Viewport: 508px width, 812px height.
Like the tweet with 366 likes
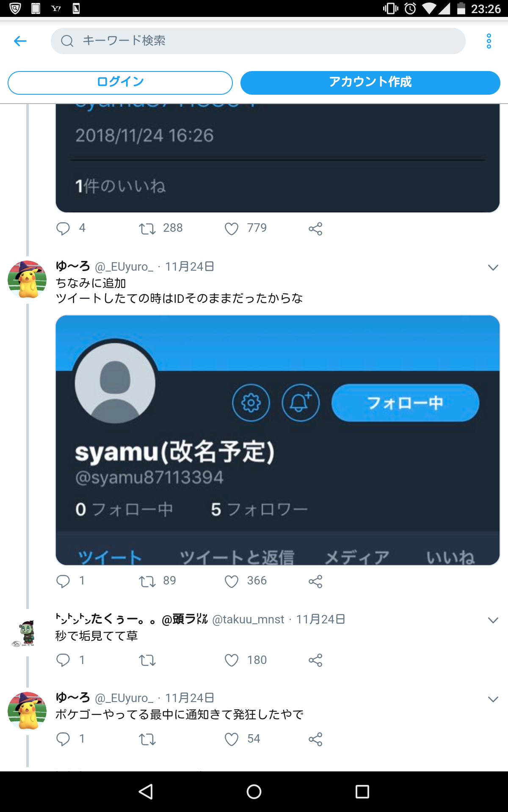point(232,582)
